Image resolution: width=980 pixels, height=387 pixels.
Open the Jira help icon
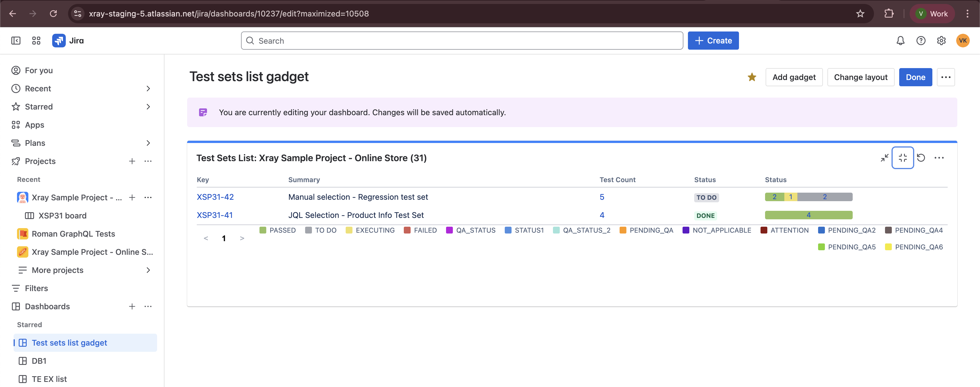click(921, 41)
